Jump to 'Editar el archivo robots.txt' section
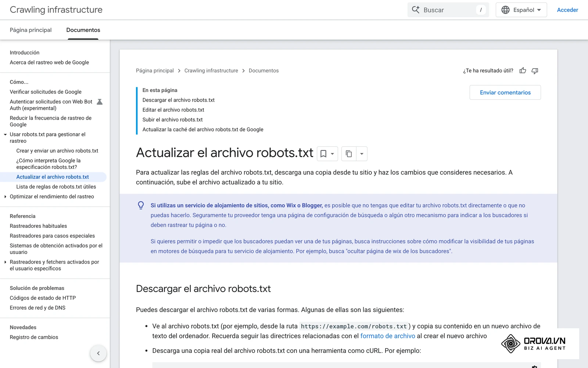This screenshot has height=368, width=588. (x=173, y=110)
